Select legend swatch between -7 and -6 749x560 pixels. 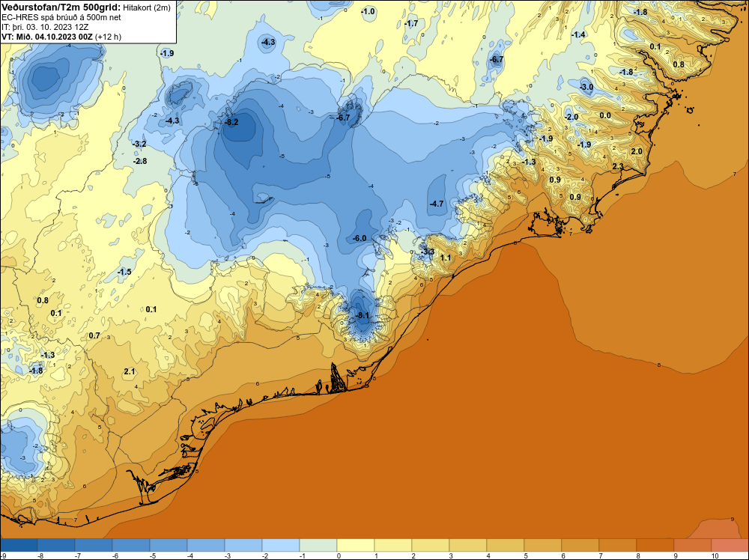94,545
